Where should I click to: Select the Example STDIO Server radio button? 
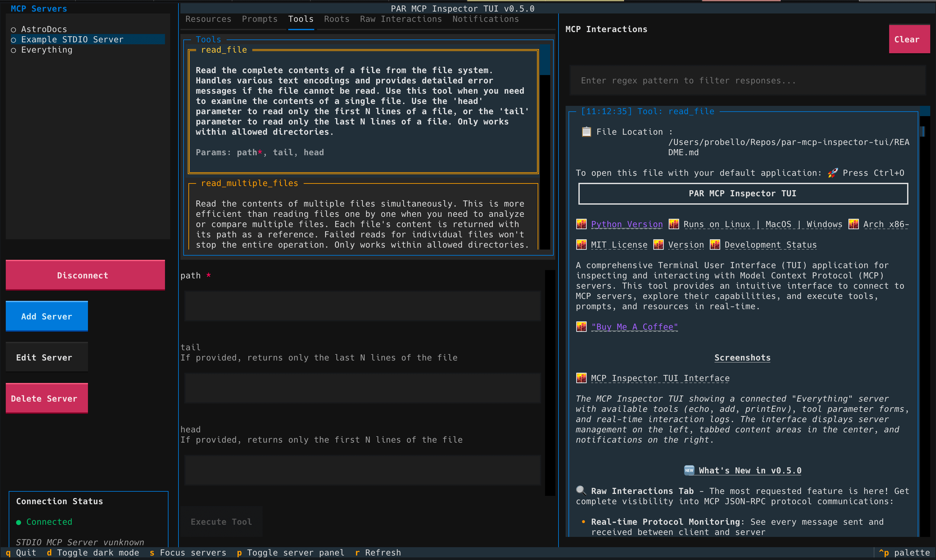[13, 40]
